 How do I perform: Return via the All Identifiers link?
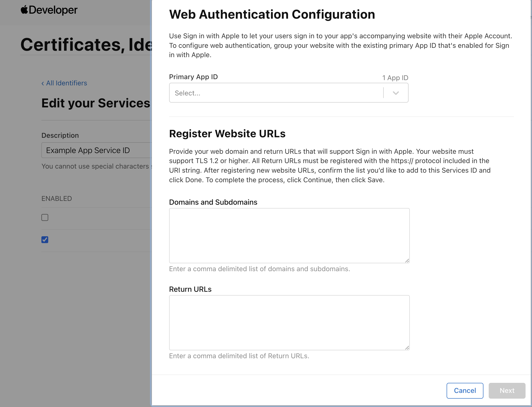66,83
